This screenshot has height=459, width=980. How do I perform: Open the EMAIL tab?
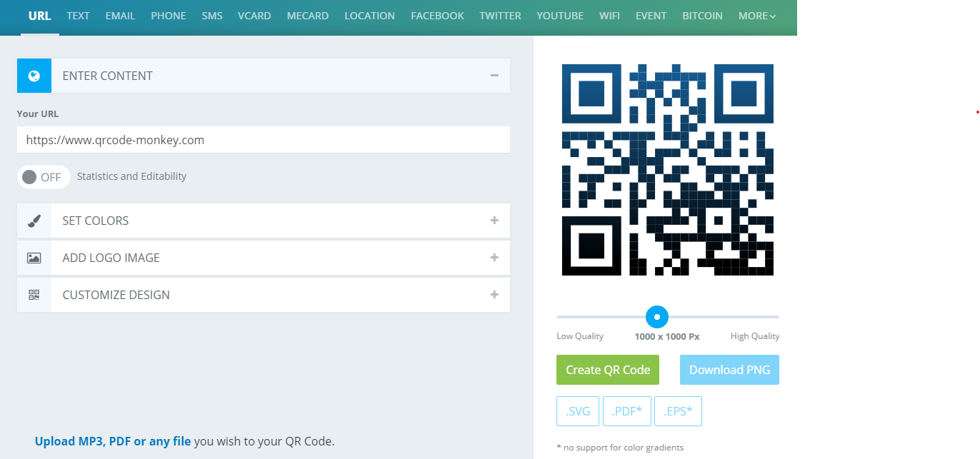coord(120,16)
